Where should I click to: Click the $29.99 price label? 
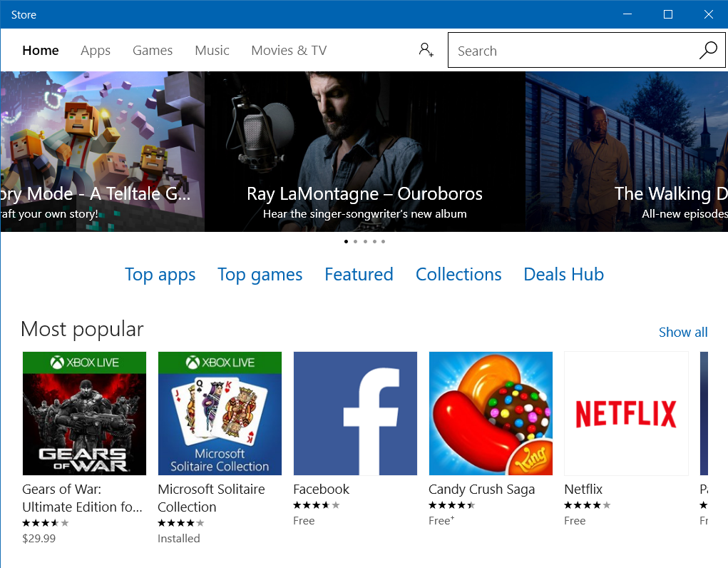[x=39, y=538]
